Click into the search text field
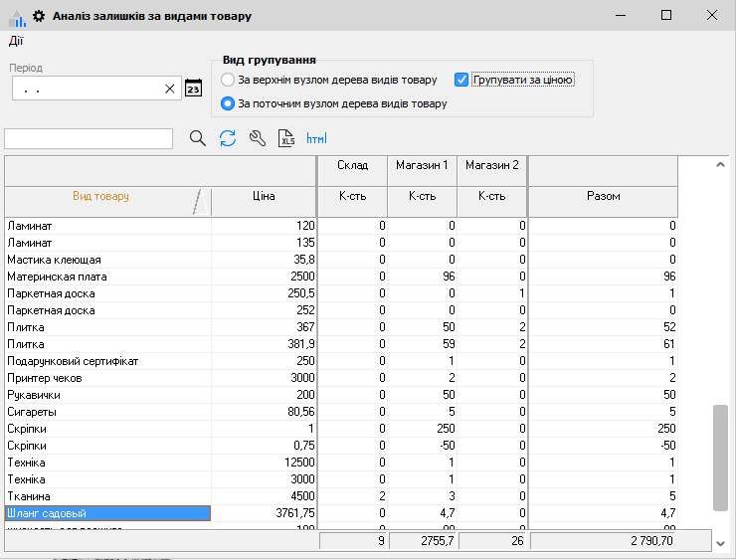736x560 pixels. pos(89,138)
